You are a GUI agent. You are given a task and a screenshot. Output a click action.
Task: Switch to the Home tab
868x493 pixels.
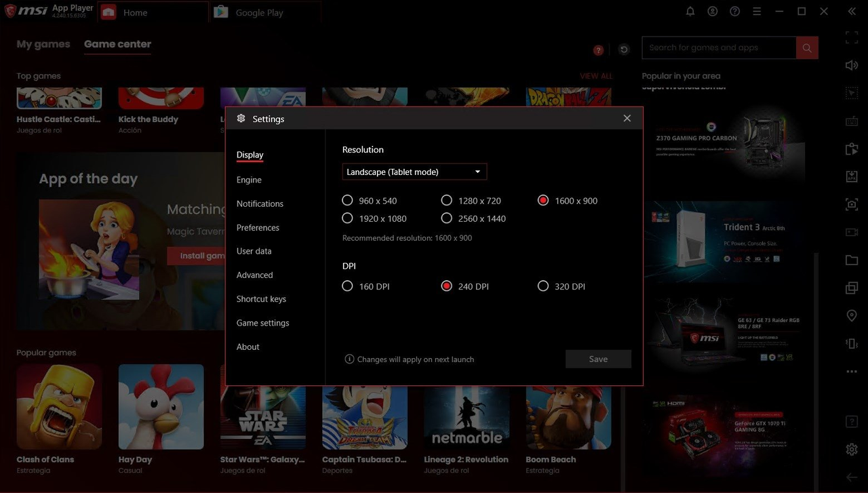tap(153, 12)
